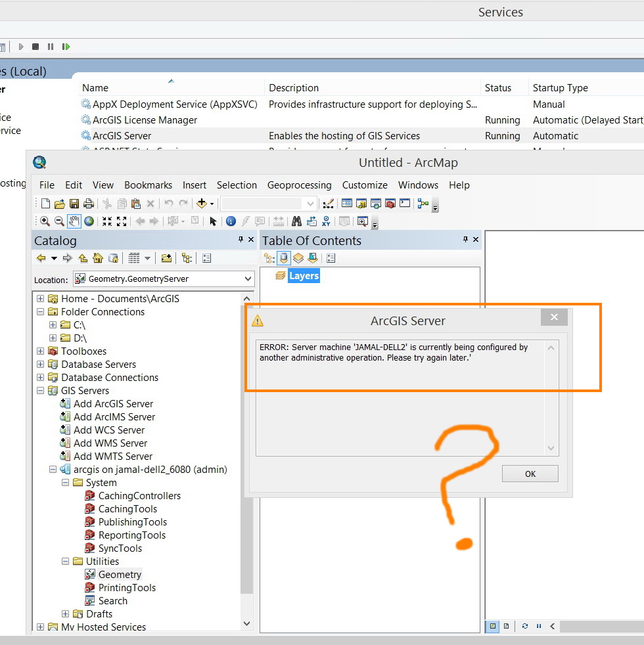
Task: Open the Selection menu
Action: (237, 185)
